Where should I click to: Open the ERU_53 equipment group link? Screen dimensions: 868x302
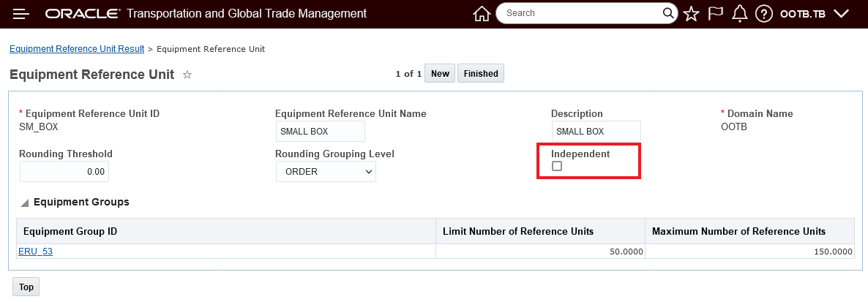point(35,252)
